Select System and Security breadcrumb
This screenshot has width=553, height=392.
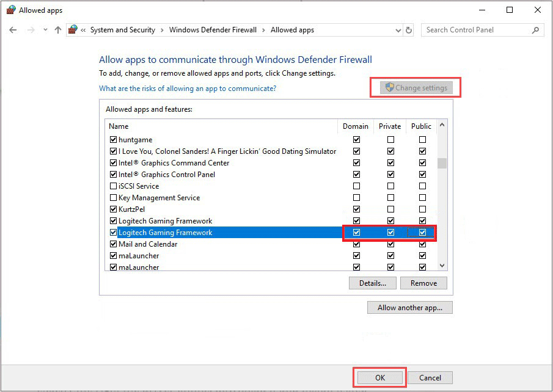(122, 30)
